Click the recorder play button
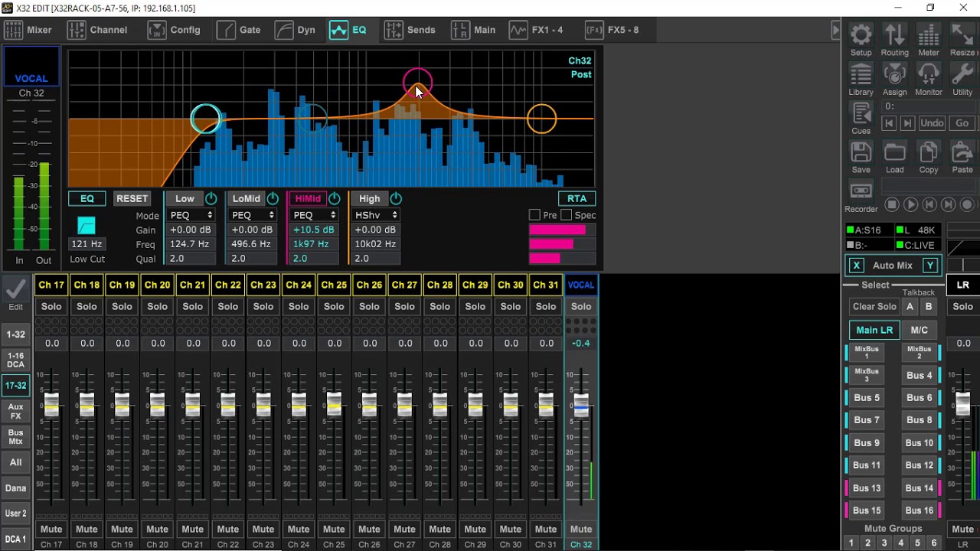Image resolution: width=980 pixels, height=551 pixels. click(910, 205)
